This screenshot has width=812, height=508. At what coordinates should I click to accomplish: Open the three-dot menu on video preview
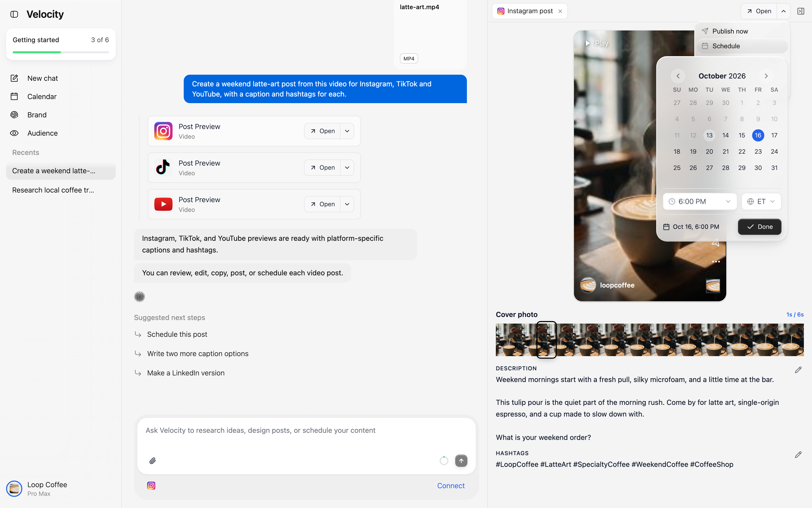[716, 261]
